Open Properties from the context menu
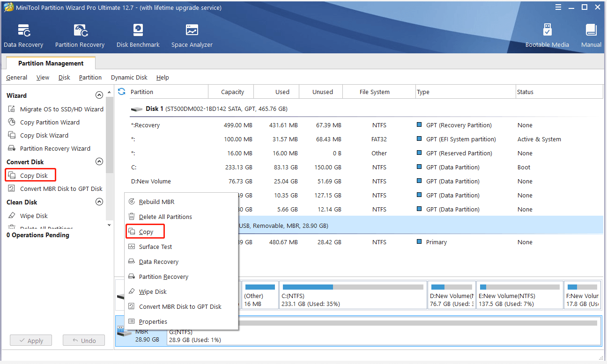Viewport: 607px width, 364px height. (181, 321)
